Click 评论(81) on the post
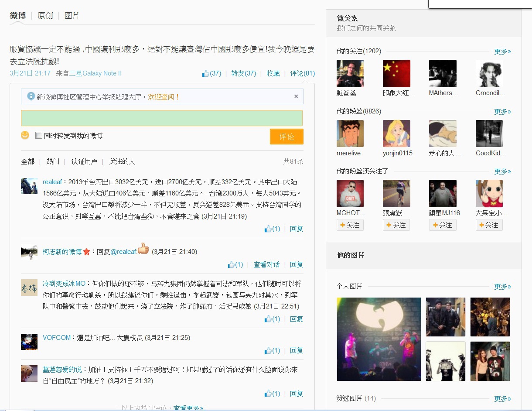The width and height of the screenshot is (532, 411). pyautogui.click(x=303, y=73)
